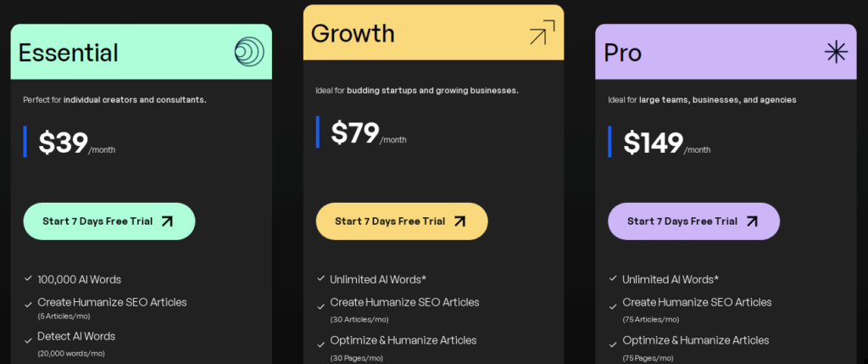Click the arrow icon inside the green trial button

click(167, 221)
